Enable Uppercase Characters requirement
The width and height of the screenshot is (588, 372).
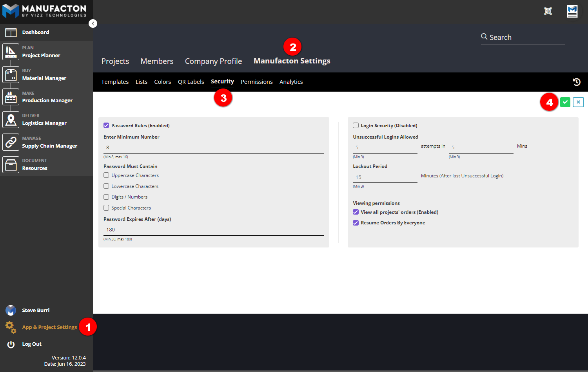(106, 175)
